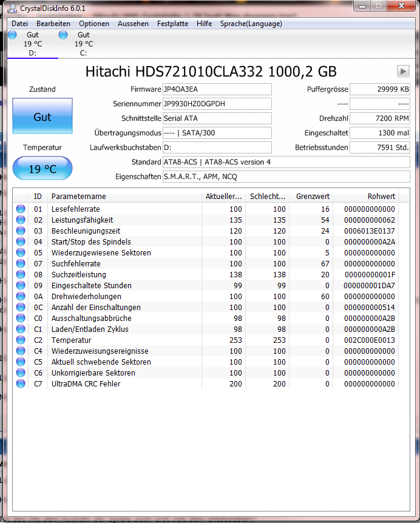Click status icon for Suchzeitleistung row

21,274
